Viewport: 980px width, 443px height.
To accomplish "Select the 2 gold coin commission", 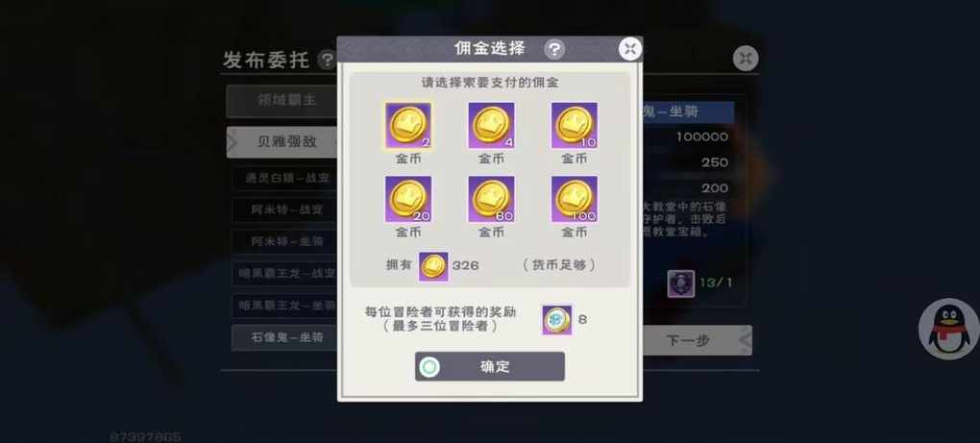I will [408, 126].
